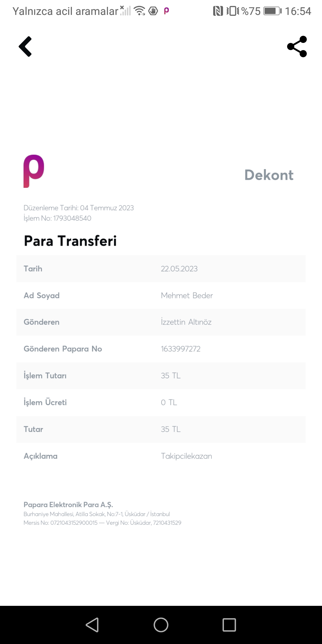Tap Android home circle button
This screenshot has height=644, width=322.
pos(161,625)
